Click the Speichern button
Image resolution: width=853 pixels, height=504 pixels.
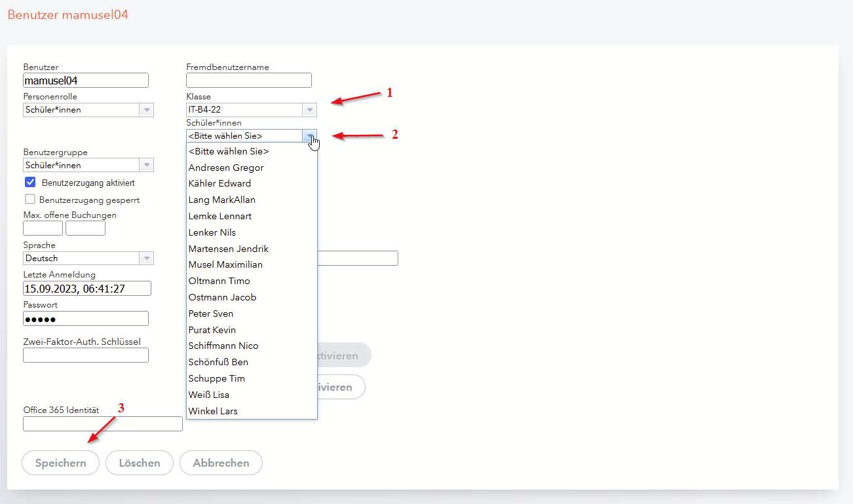pos(60,463)
